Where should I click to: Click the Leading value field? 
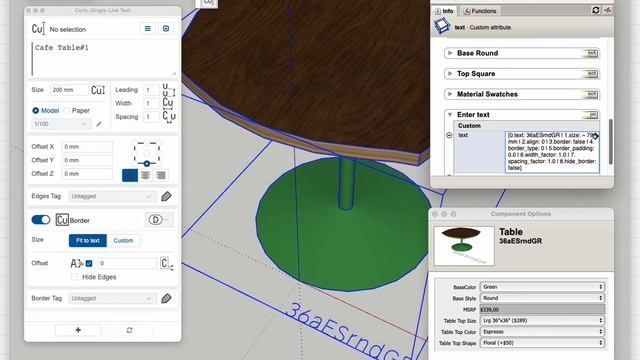point(151,90)
